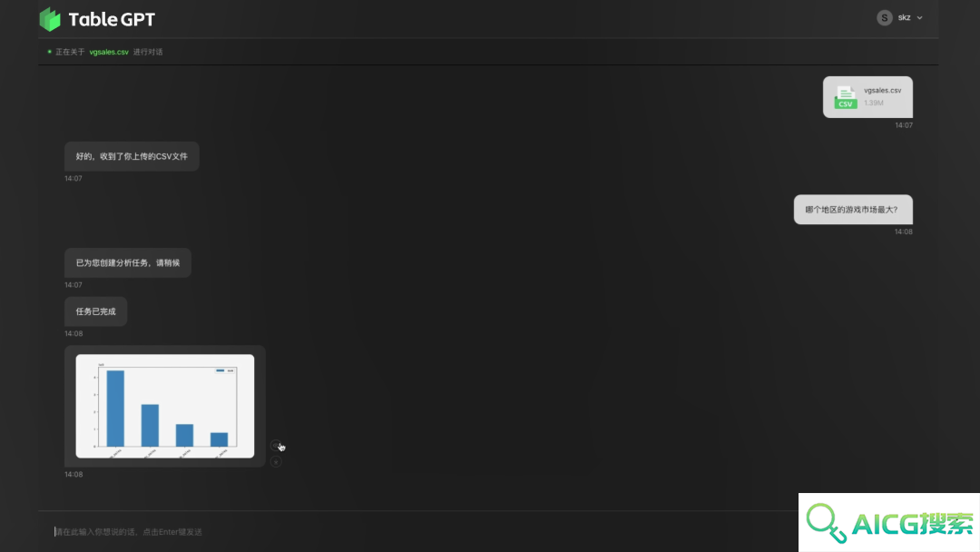The width and height of the screenshot is (980, 552).
Task: Click the AICG magnifying glass icon
Action: click(827, 523)
